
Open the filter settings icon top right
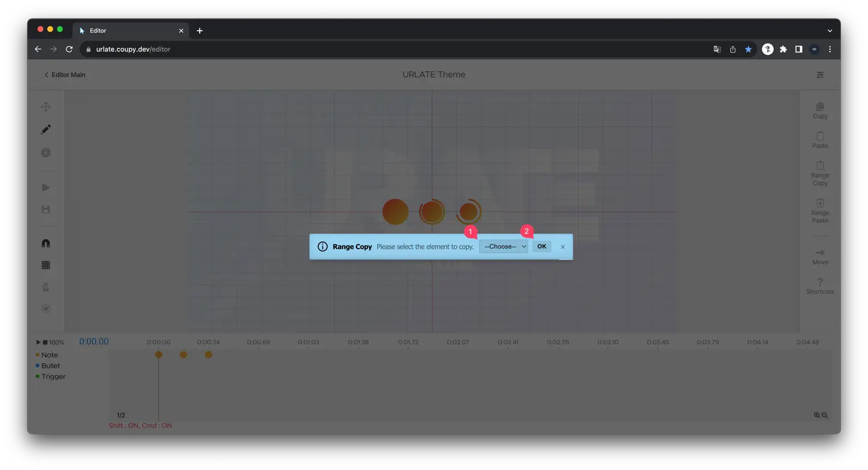point(820,75)
